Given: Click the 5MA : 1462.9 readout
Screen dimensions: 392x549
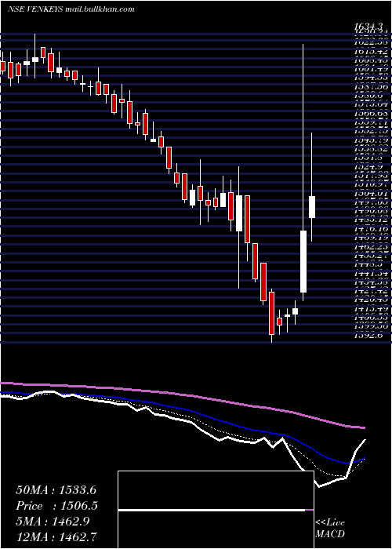Looking at the screenshot, I should [x=53, y=522].
